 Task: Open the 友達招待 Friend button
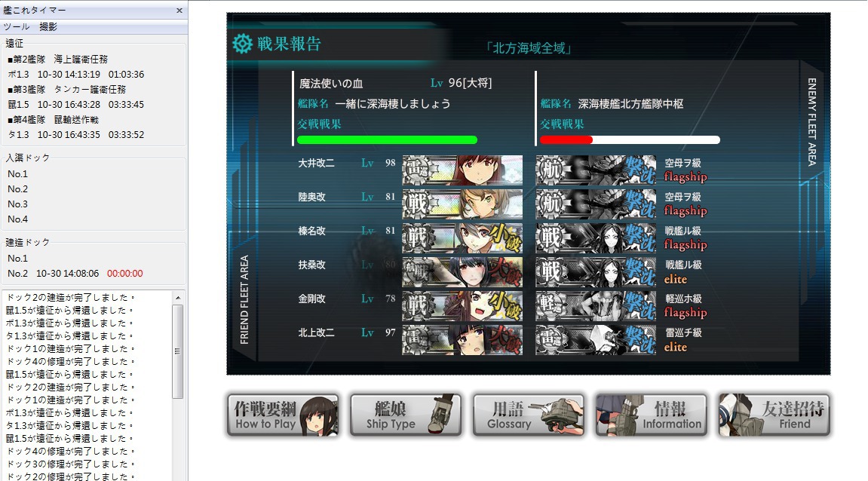point(774,415)
